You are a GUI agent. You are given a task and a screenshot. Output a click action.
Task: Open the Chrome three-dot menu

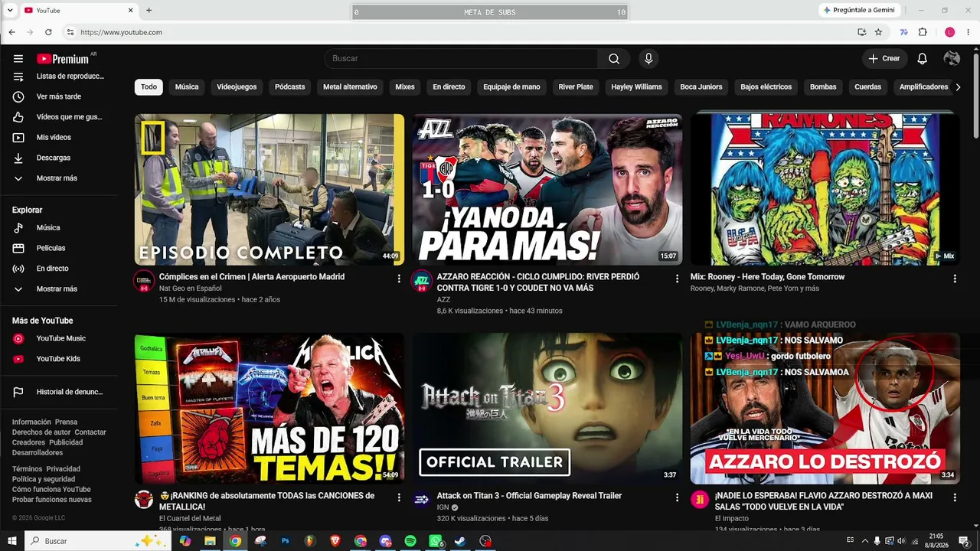click(x=969, y=32)
